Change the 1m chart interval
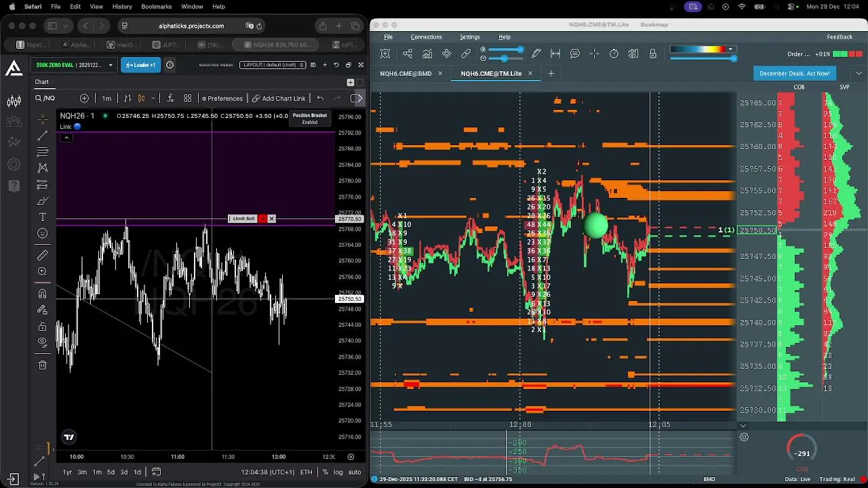The height and width of the screenshot is (488, 868). pos(106,98)
